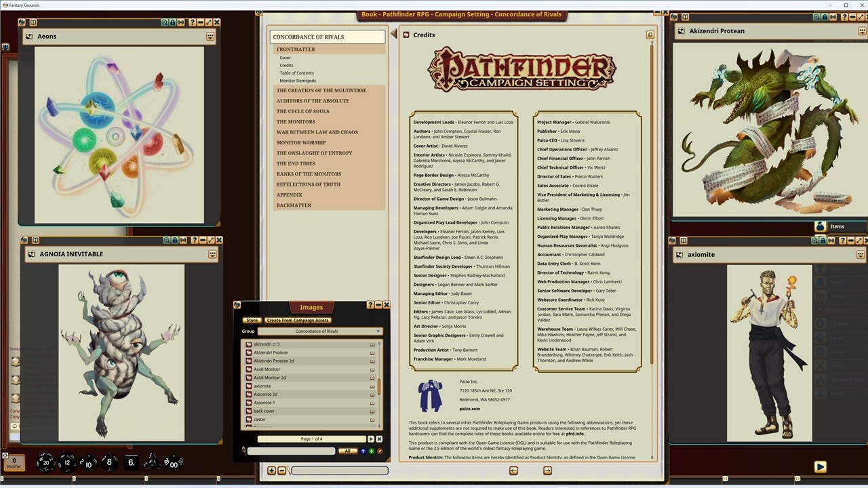The image size is (868, 488).
Task: Open the radial menu on the Aeons window
Action: point(210,36)
